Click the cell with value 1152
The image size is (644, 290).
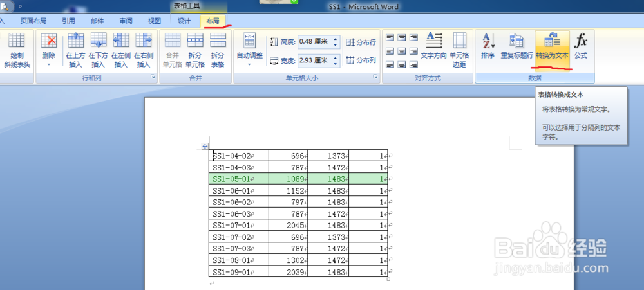289,191
